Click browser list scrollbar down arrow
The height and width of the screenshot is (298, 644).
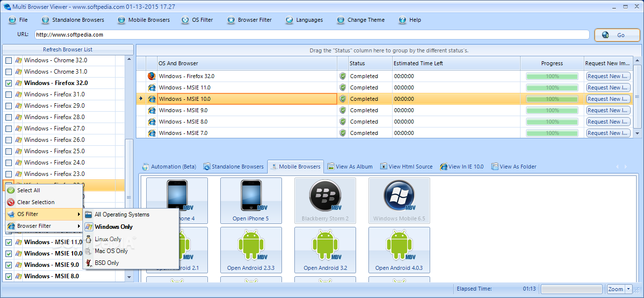(129, 277)
